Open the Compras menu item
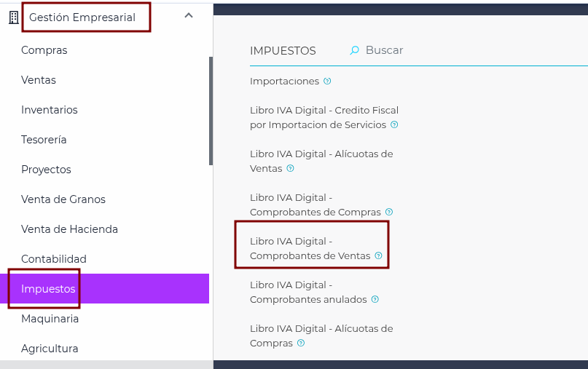Screen dimensions: 588x369 44,50
